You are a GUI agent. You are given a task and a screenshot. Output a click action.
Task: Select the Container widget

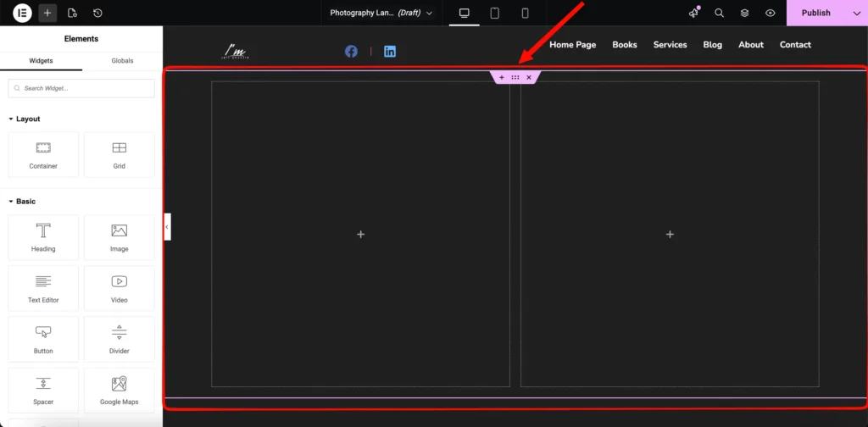43,154
